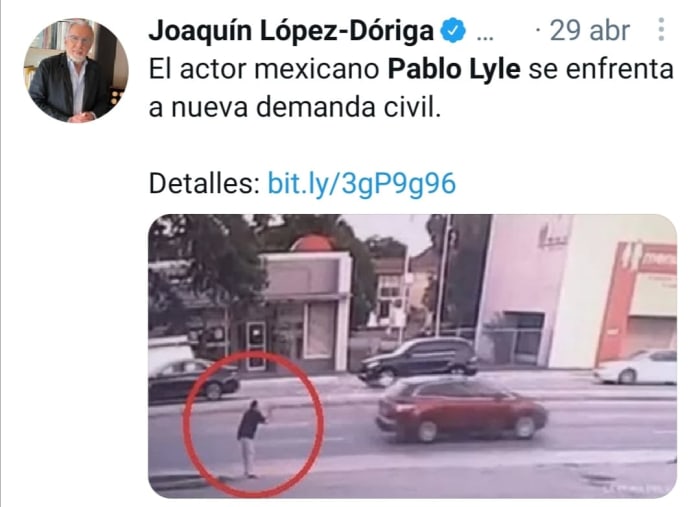Click the red car in the photo
Image resolution: width=700 pixels, height=507 pixels.
tap(462, 410)
